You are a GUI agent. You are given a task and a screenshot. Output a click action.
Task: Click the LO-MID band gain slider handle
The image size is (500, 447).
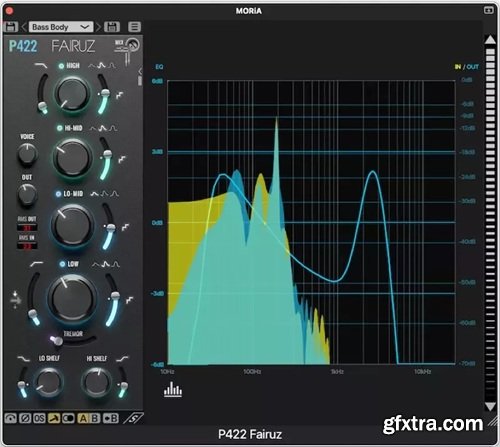pos(111,228)
